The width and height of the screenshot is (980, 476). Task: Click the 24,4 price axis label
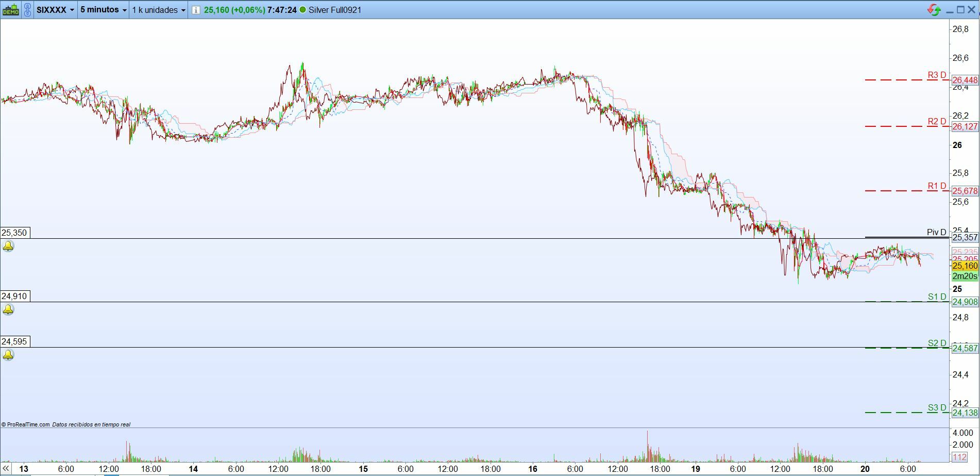pos(960,375)
